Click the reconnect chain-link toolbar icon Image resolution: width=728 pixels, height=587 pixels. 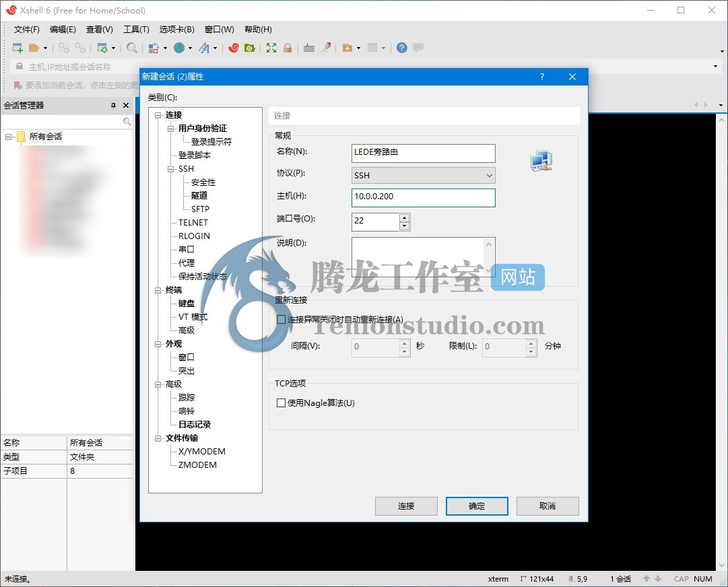pos(80,48)
